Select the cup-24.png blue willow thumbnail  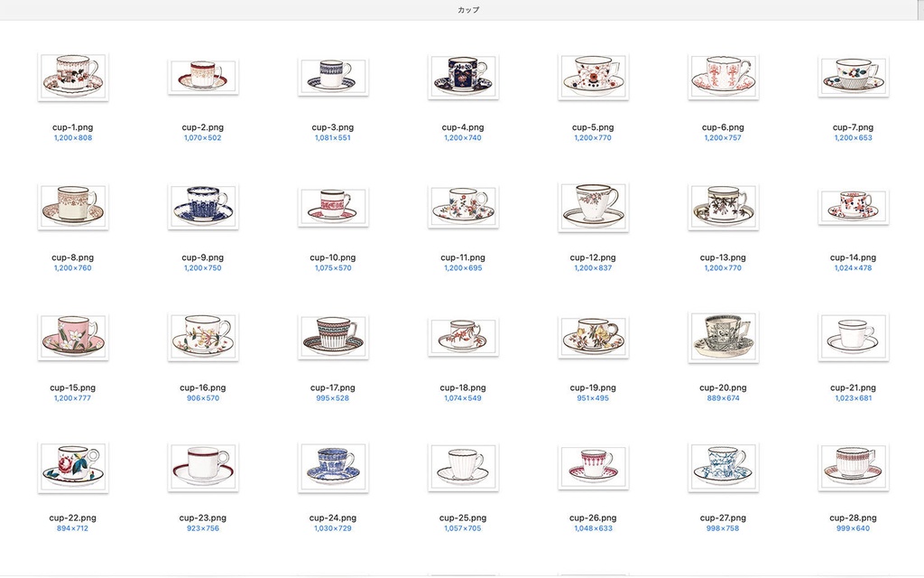[333, 467]
